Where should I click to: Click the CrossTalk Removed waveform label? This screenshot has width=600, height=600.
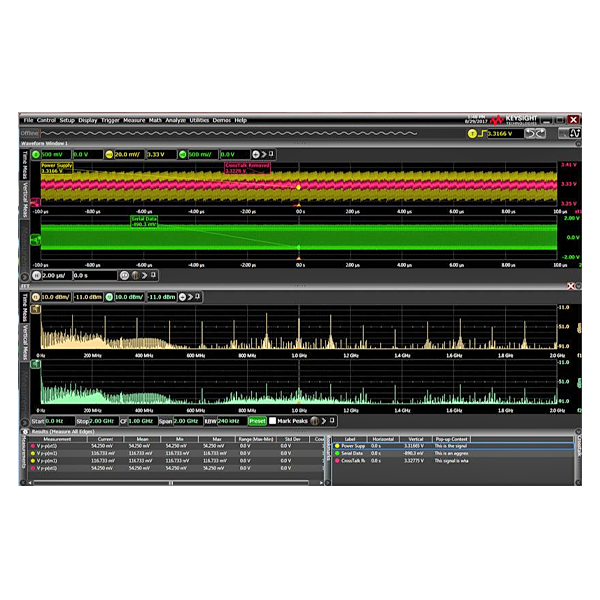(247, 168)
